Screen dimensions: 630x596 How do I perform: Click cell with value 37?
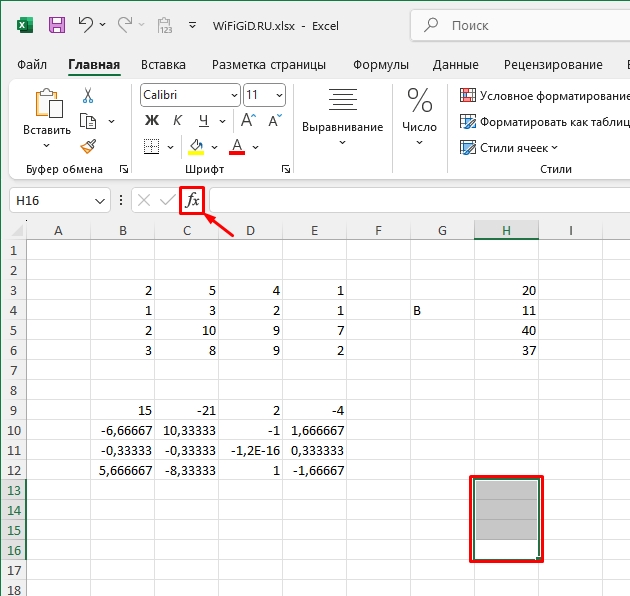click(x=506, y=350)
